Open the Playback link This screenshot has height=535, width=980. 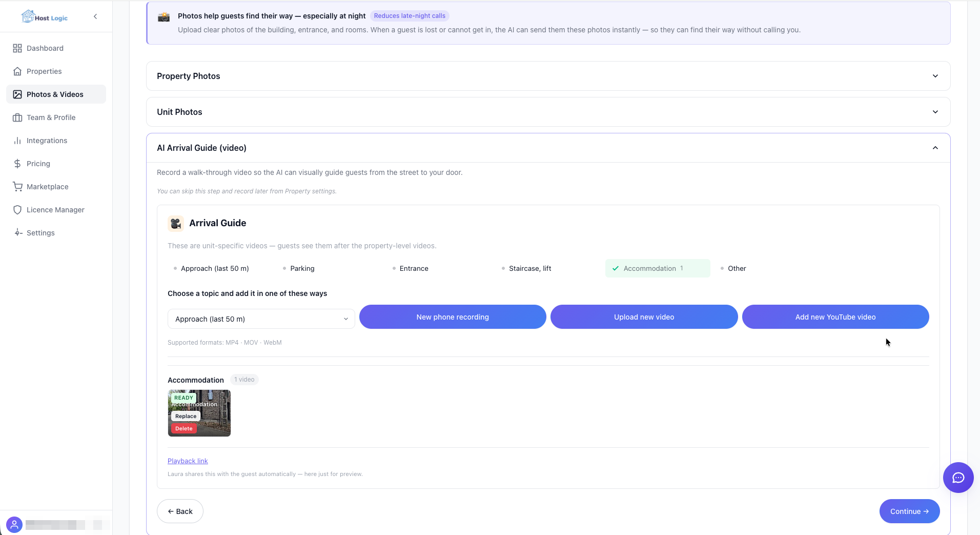click(188, 461)
